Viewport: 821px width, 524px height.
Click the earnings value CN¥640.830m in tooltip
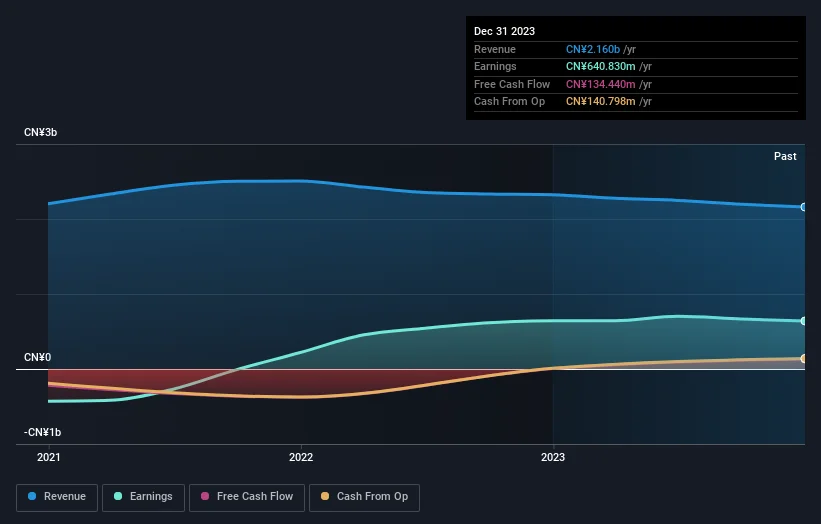pos(600,67)
